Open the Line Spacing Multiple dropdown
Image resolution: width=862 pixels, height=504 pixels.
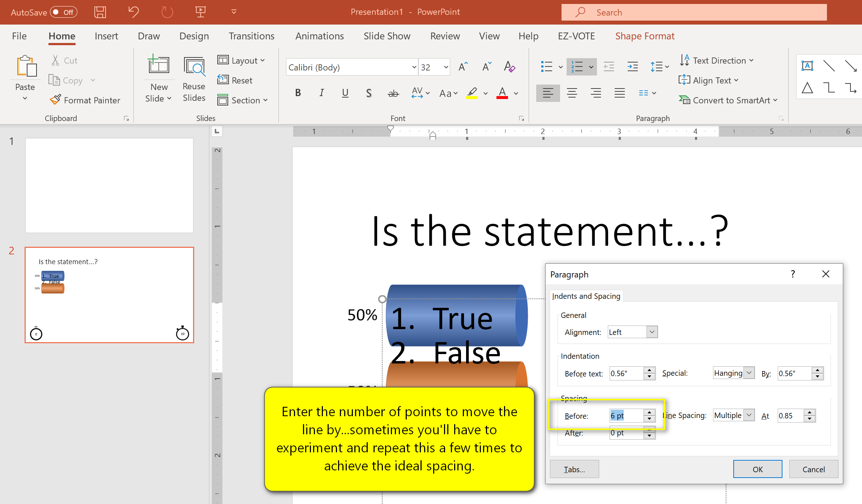(x=749, y=415)
